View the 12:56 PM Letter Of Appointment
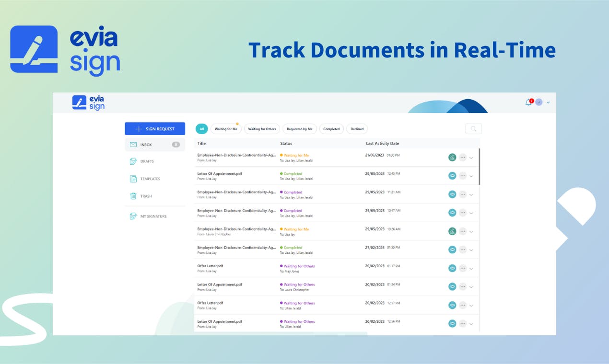609x364 pixels. click(452, 323)
